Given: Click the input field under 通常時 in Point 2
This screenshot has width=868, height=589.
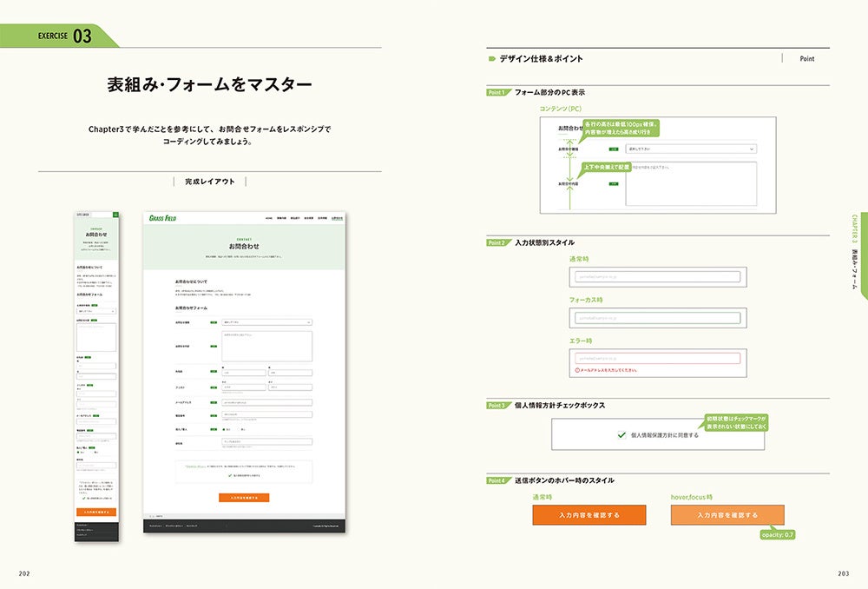Looking at the screenshot, I should [658, 276].
